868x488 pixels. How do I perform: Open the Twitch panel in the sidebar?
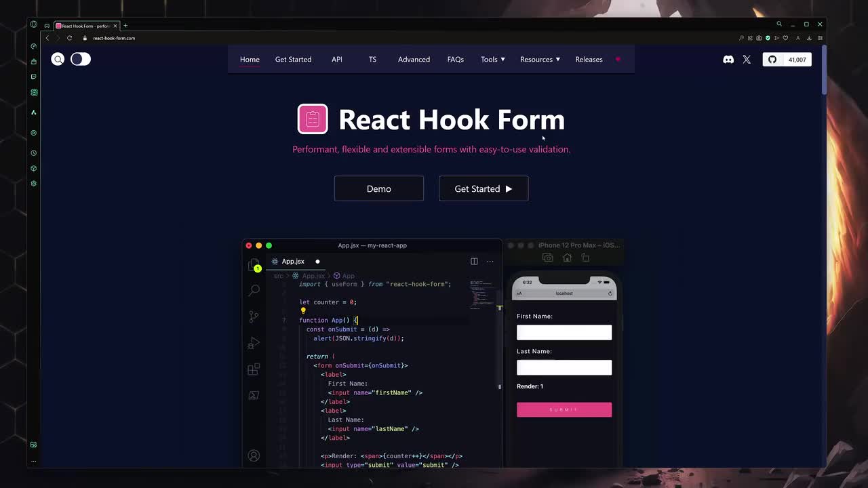pyautogui.click(x=34, y=77)
